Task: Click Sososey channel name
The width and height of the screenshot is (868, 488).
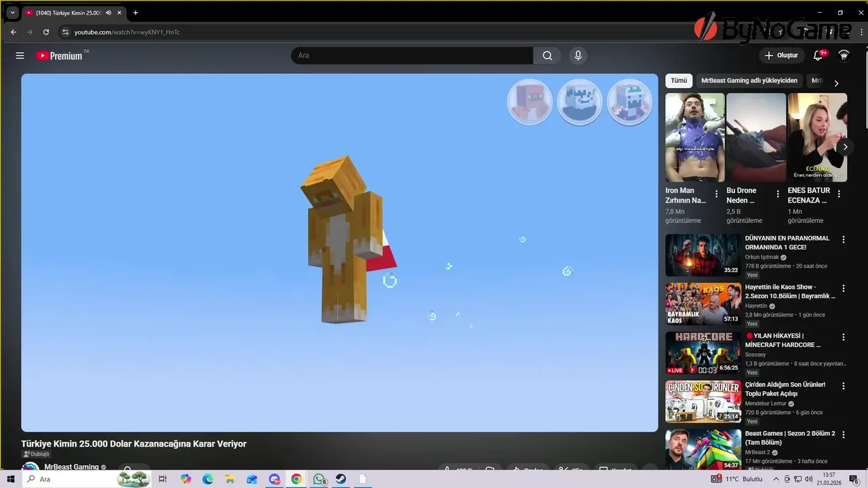Action: pos(755,354)
